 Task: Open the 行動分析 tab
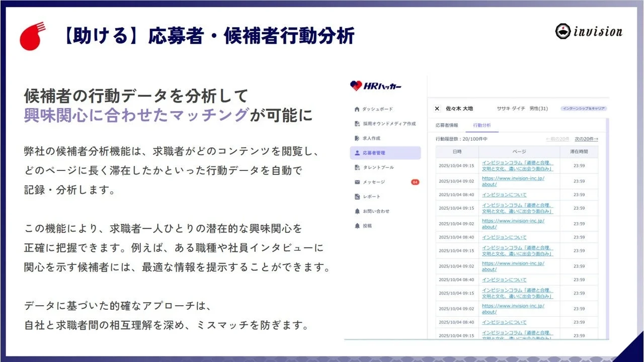coord(482,125)
